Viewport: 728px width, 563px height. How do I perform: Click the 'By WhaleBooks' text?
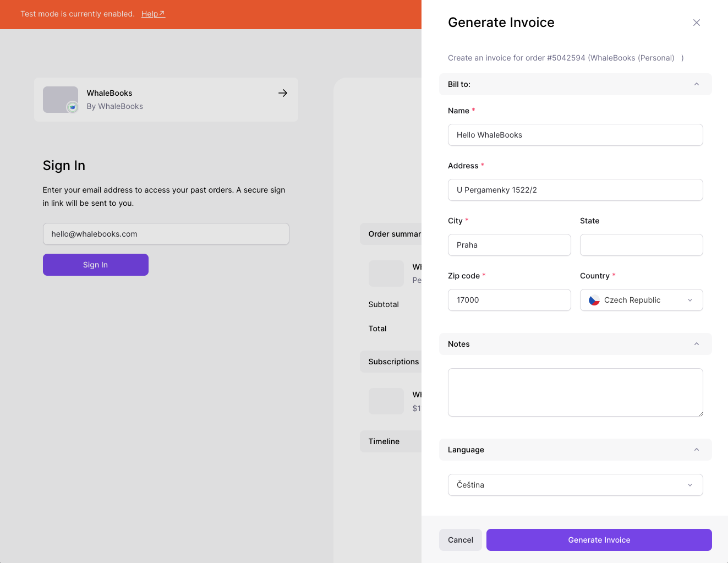(115, 106)
